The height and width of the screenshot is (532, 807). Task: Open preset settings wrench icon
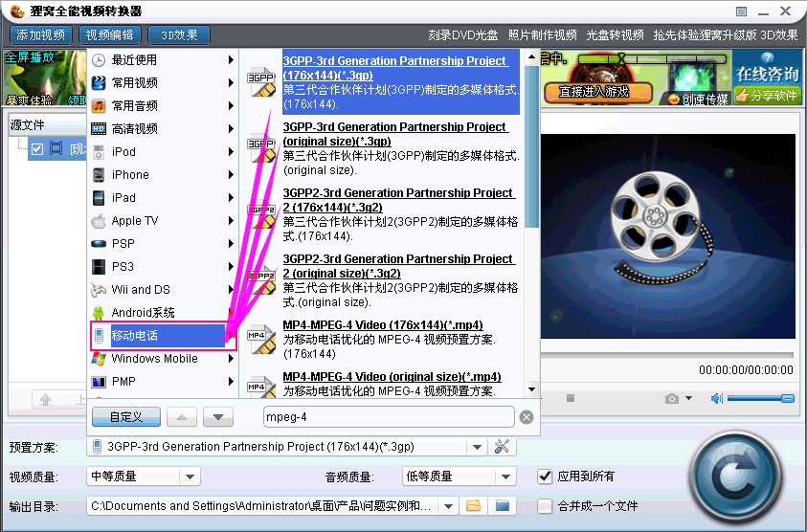point(502,447)
